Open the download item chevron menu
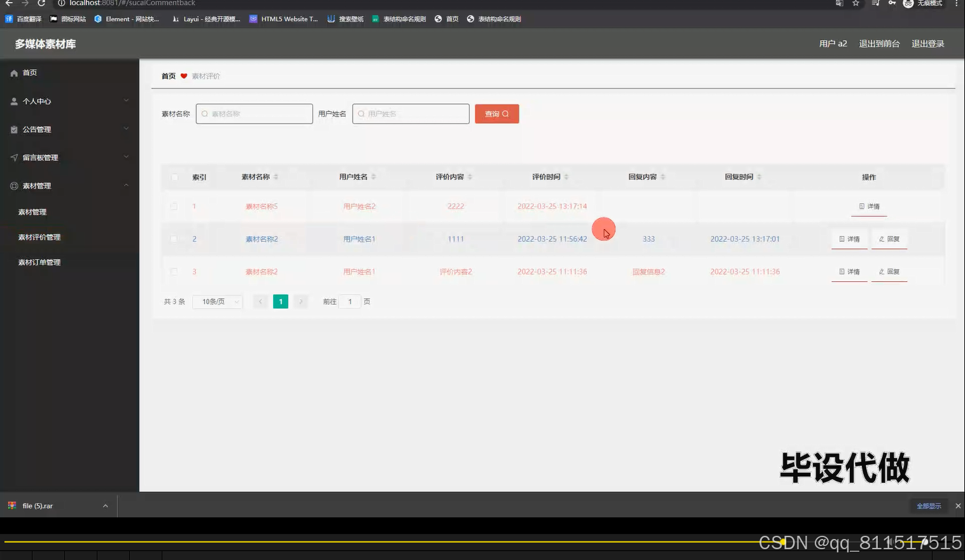The width and height of the screenshot is (965, 560). 106,506
